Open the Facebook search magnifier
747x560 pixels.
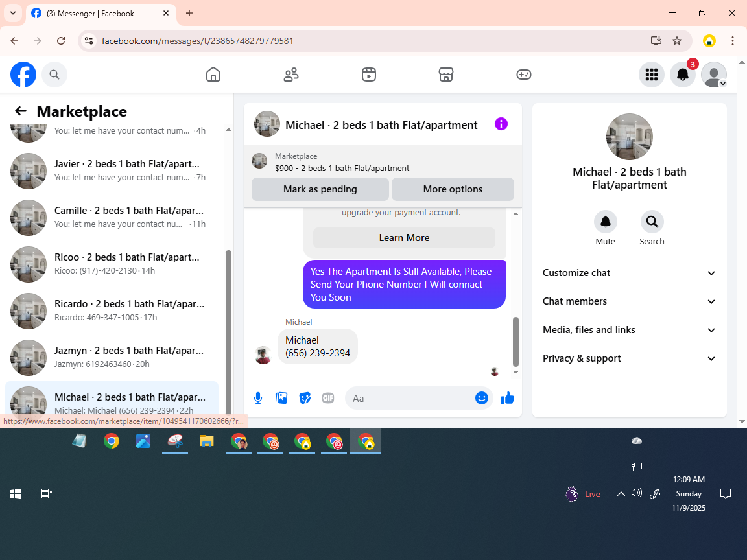click(x=54, y=75)
